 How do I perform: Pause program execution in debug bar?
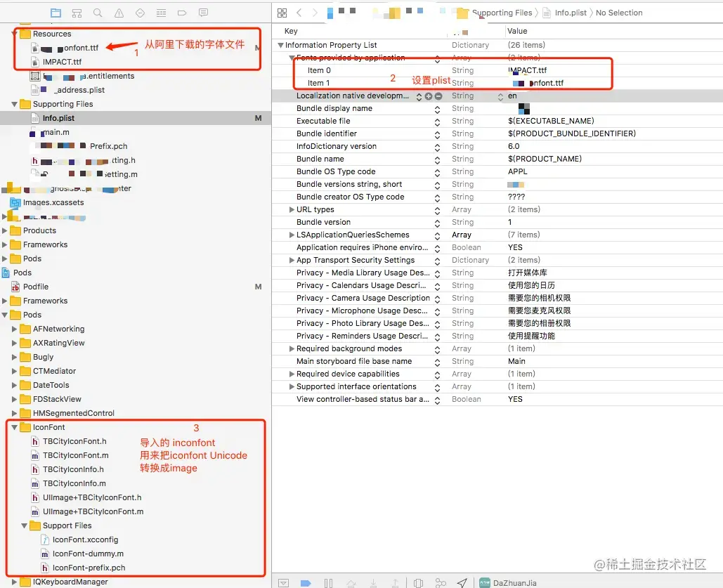coord(328,583)
